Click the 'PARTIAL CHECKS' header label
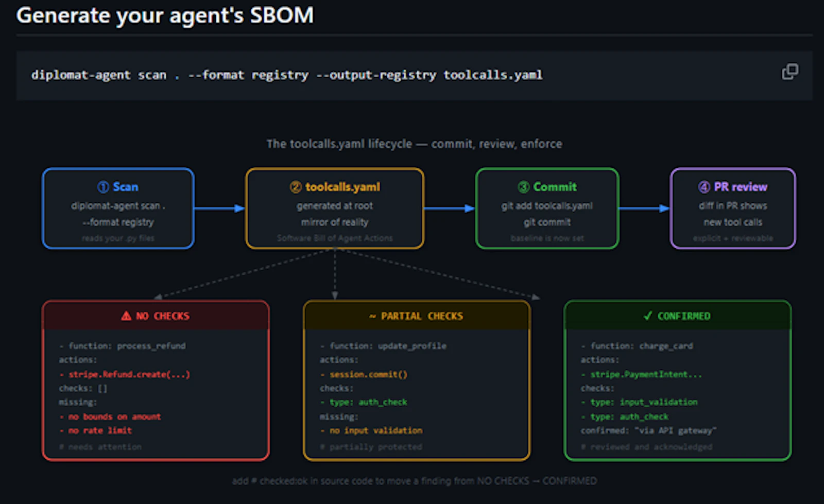The height and width of the screenshot is (504, 824). [x=422, y=316]
